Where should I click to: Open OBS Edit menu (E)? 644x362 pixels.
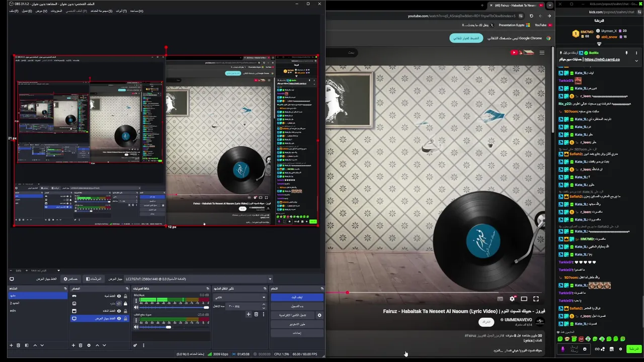point(27,11)
